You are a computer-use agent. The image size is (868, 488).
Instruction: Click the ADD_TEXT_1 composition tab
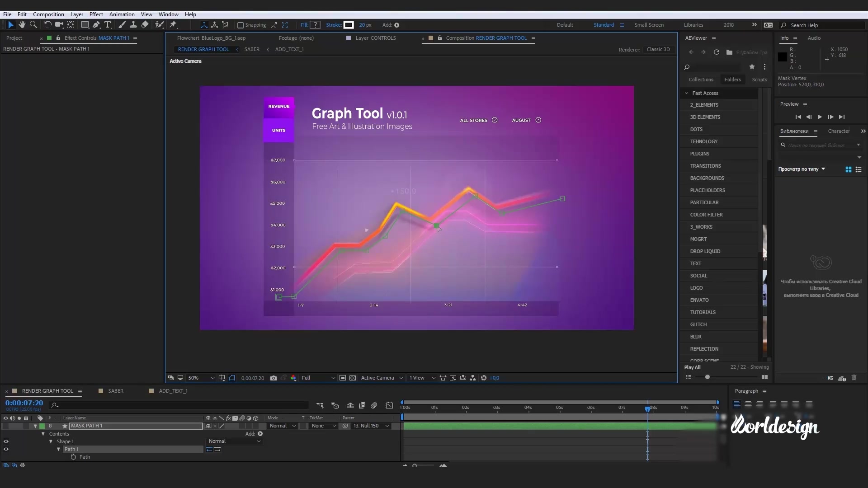289,49
